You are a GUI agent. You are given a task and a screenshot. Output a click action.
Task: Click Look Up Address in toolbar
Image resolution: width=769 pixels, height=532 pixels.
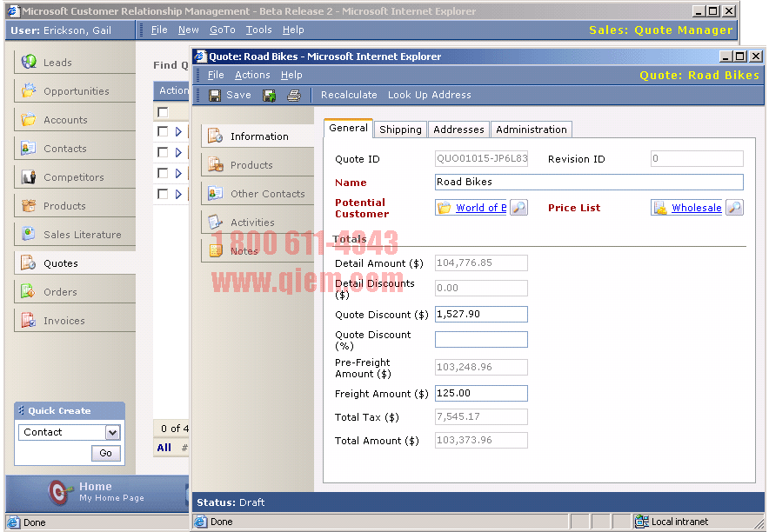(x=429, y=95)
